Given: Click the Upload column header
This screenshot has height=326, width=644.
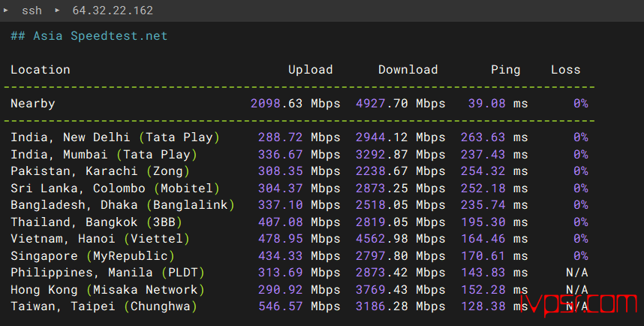Looking at the screenshot, I should coord(310,69).
